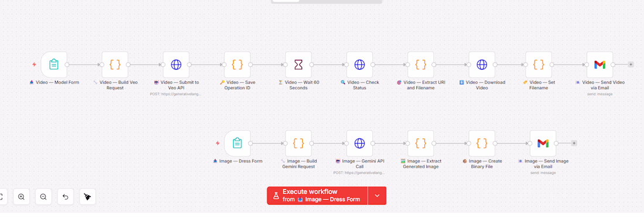This screenshot has width=644, height=217.
Task: Open the trigger selection dropdown next to Execute workflow
Action: tap(377, 195)
